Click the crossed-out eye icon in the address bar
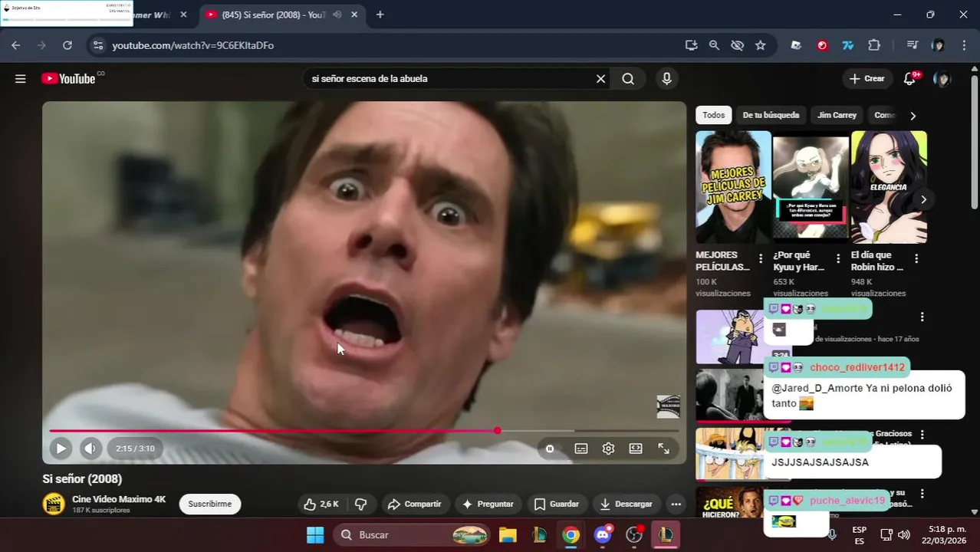Viewport: 980px width, 552px height. tap(737, 45)
